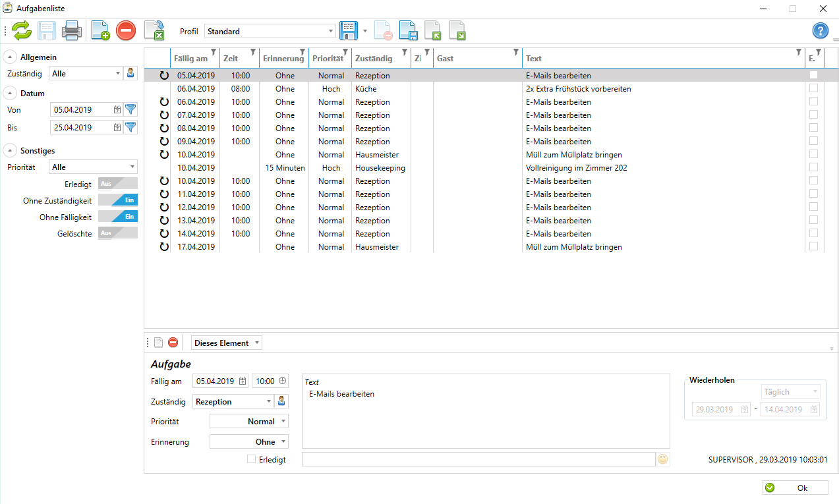Click the small red delete icon beside Dieses Element
Screen dimensions: 839x504
click(173, 343)
